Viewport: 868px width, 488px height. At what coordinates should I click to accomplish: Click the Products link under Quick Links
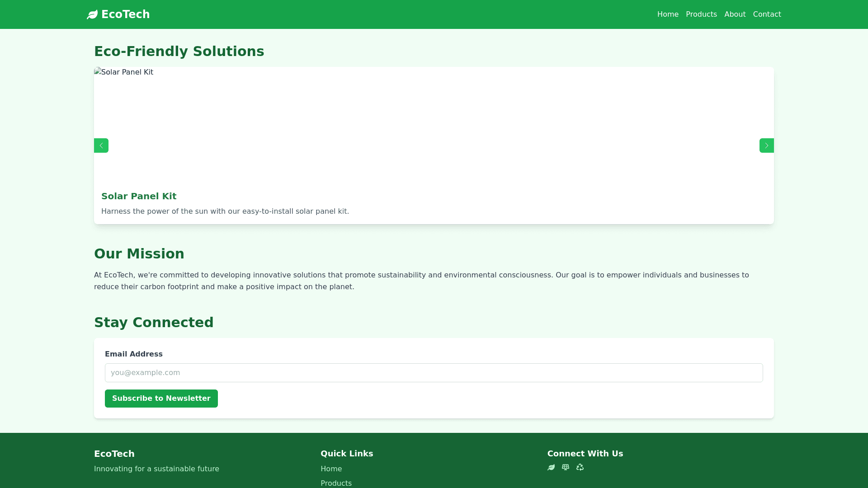tap(336, 483)
